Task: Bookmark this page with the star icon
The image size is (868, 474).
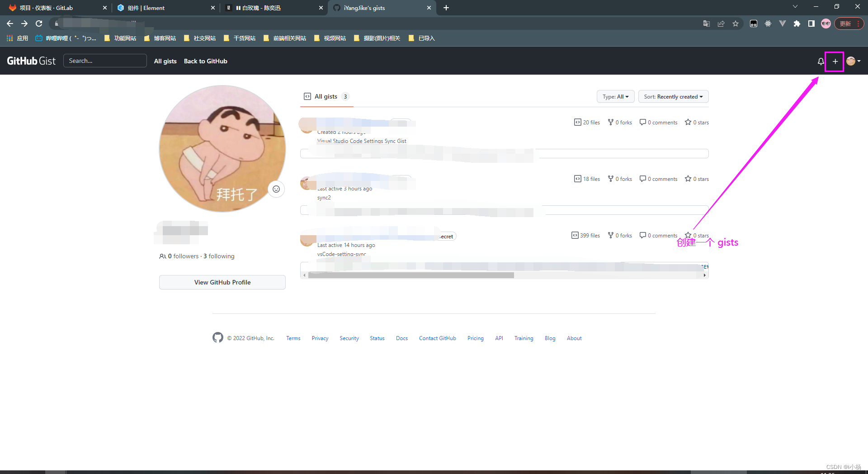Action: click(x=736, y=24)
